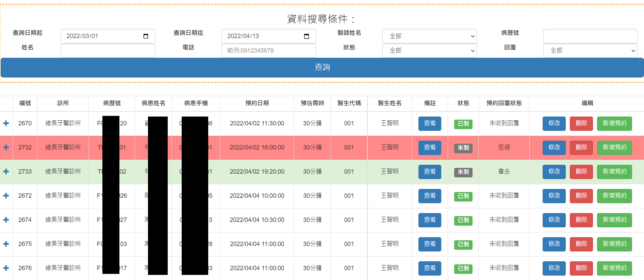Viewport: 644px width, 280px height.
Task: Expand row 2676 with the plus icon
Action: 6,268
